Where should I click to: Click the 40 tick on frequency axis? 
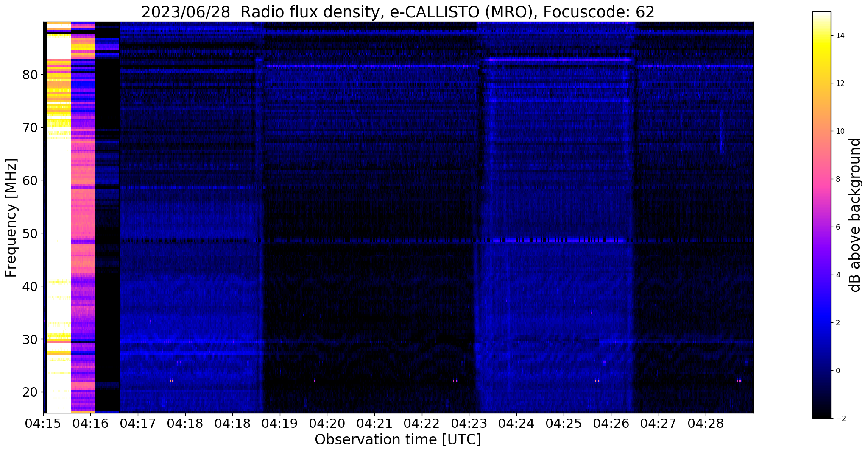coord(31,286)
